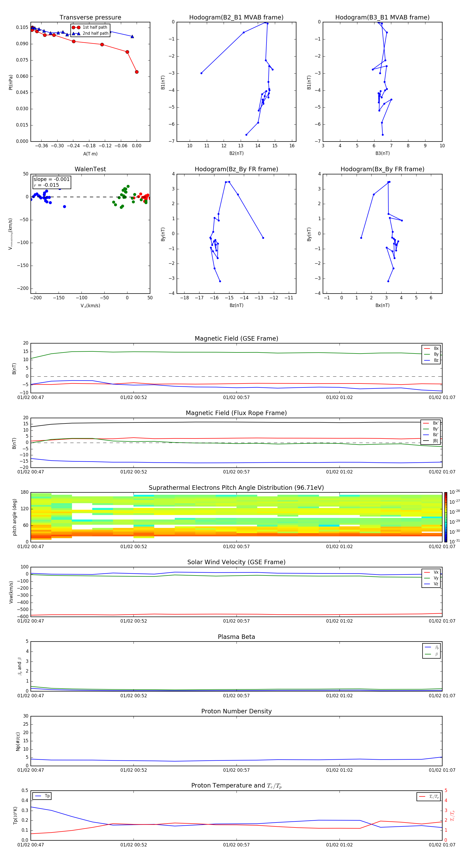Click the 'B2(nT)' x-axis label
Screen dimensions: 473x868
coord(236,153)
